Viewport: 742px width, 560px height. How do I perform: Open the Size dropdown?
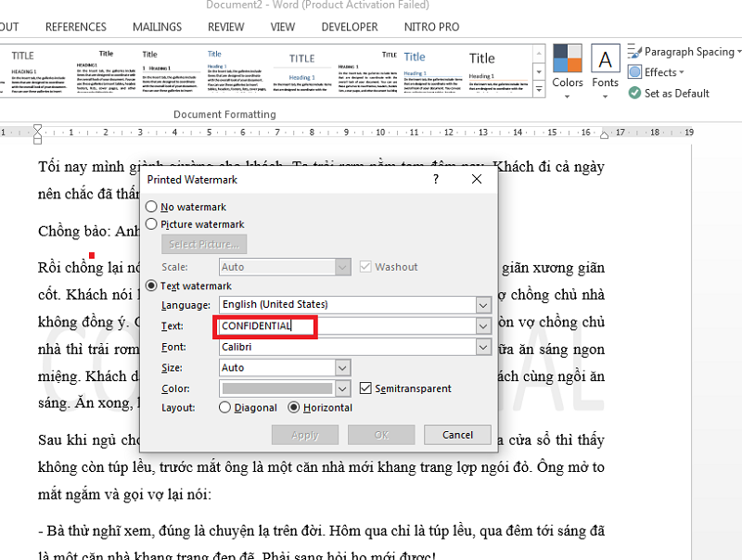(342, 367)
